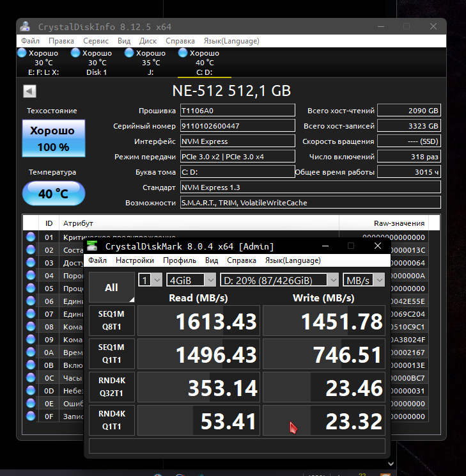Open the Сервис menu in CrystalDiskInfo
Image resolution: width=466 pixels, height=476 pixels.
tap(96, 41)
